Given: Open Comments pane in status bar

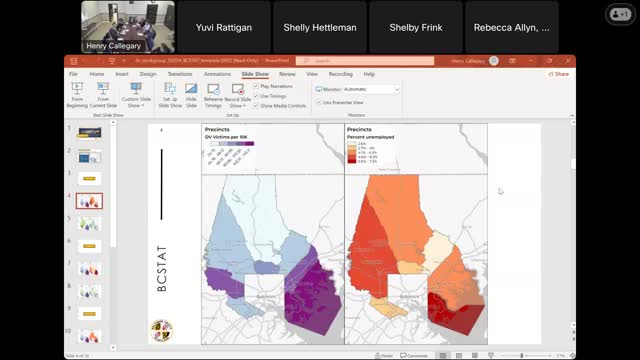Looking at the screenshot, I should (413, 356).
